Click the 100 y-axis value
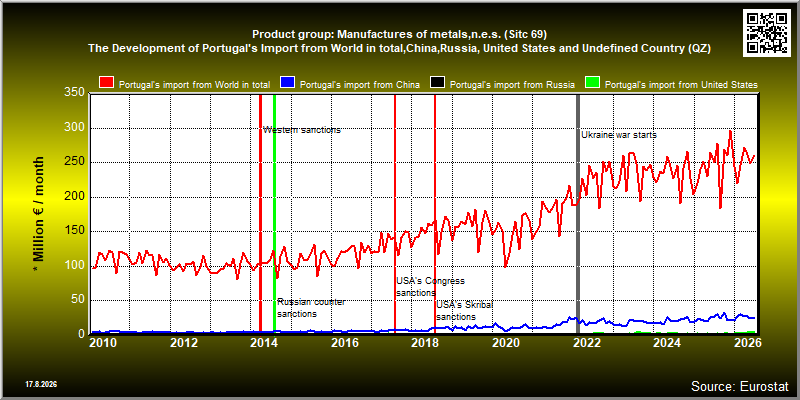 tap(74, 265)
